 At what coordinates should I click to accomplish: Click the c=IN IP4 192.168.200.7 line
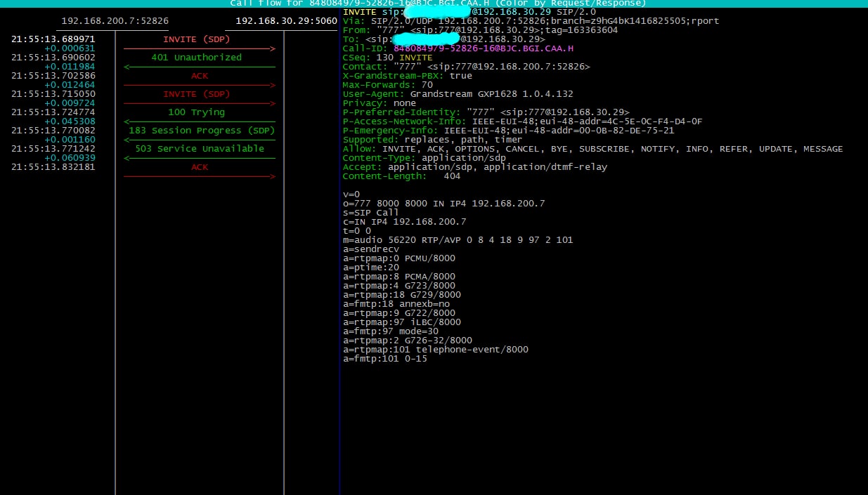(x=405, y=222)
